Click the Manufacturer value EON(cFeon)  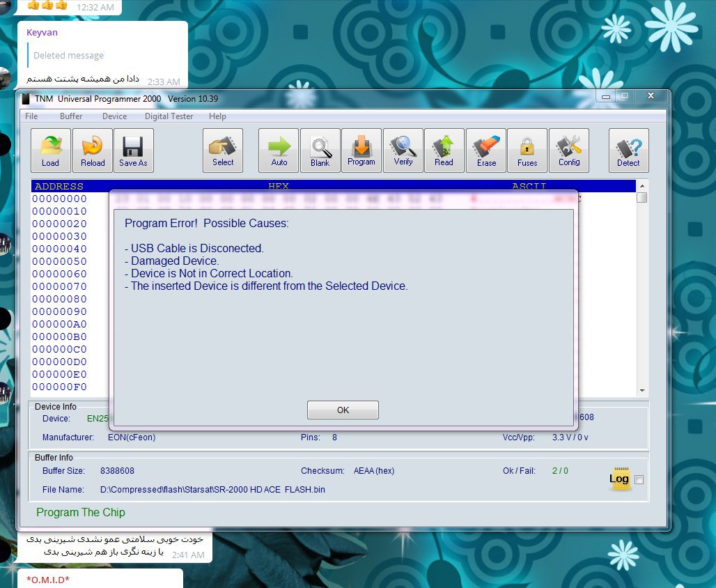(x=132, y=438)
